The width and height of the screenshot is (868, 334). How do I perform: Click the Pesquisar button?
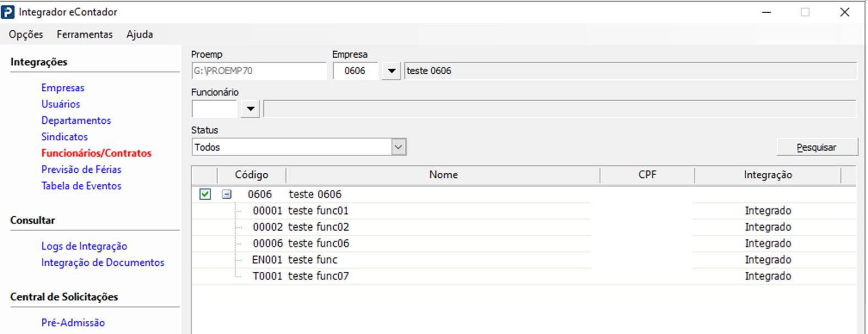(x=817, y=147)
